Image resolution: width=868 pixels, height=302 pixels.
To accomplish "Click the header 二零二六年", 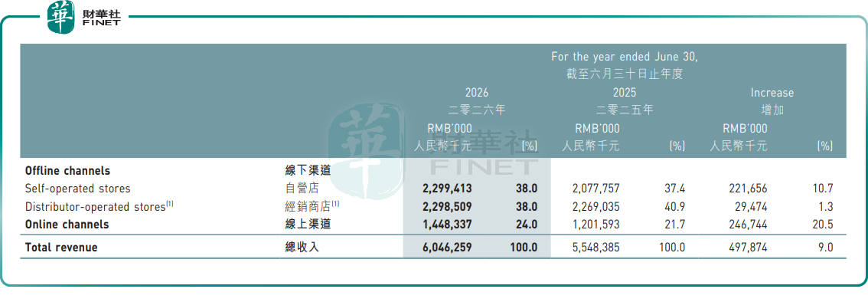I will coord(477,110).
